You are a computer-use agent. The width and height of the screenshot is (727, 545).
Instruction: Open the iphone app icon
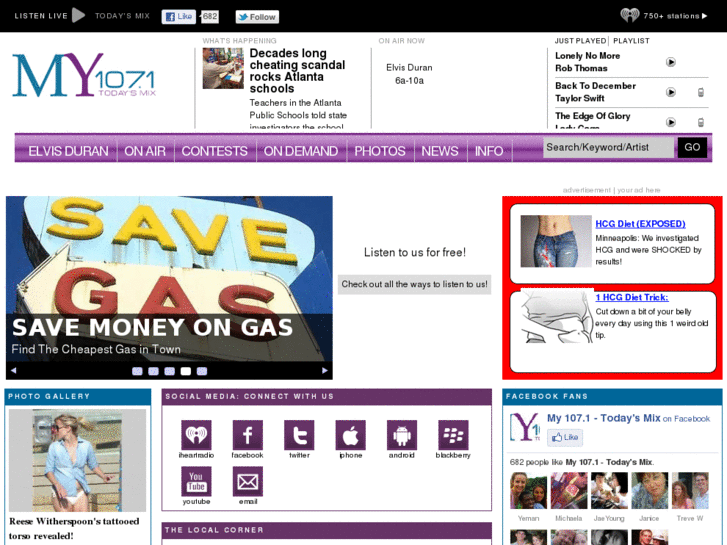351,435
